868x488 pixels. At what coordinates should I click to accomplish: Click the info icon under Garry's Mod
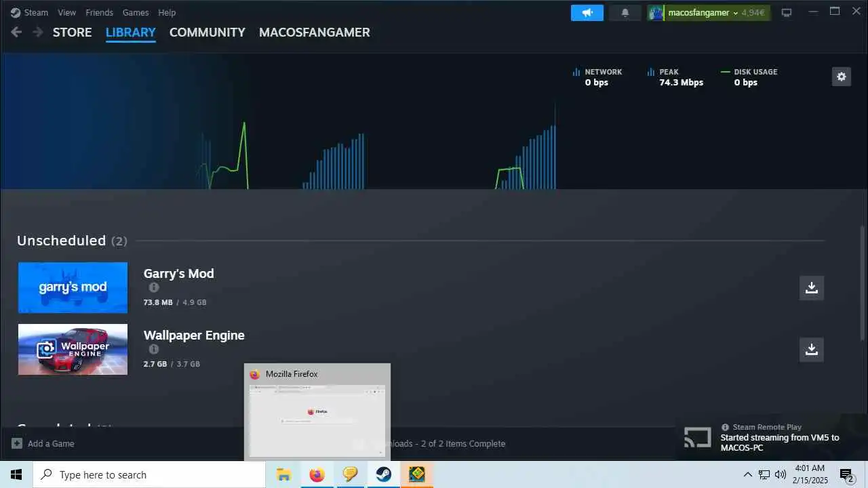click(x=154, y=287)
